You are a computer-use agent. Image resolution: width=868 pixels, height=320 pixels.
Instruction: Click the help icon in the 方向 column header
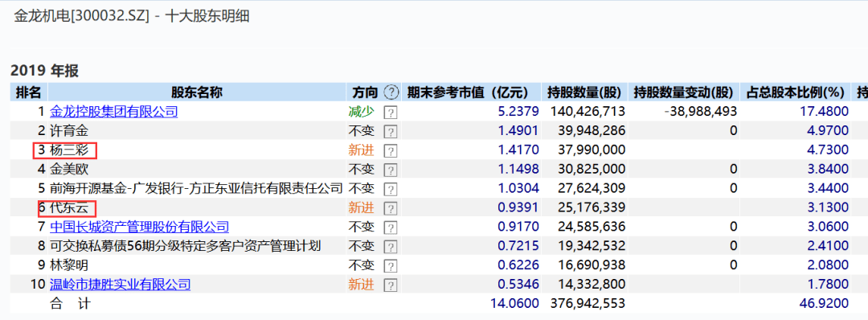pyautogui.click(x=391, y=92)
